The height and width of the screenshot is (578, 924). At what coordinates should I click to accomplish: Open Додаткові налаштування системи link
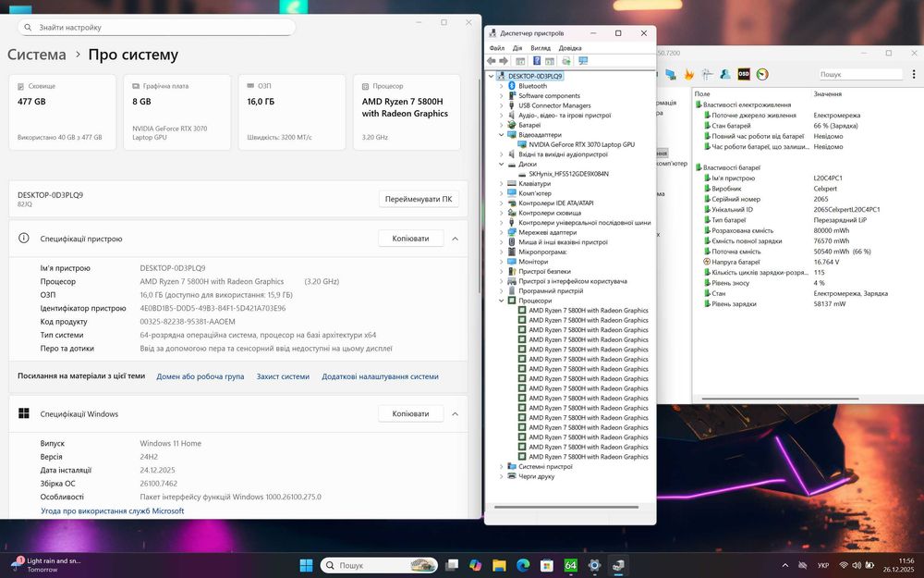tap(380, 376)
